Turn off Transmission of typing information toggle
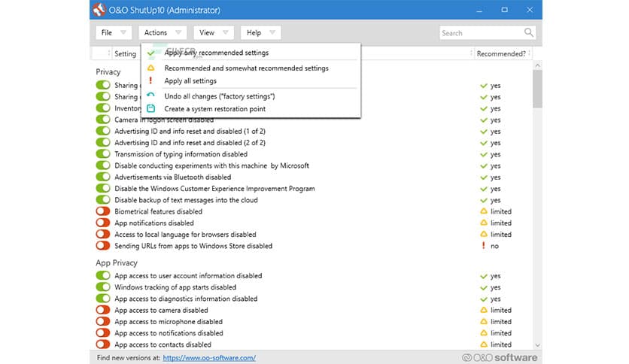The width and height of the screenshot is (629, 364). pyautogui.click(x=103, y=154)
